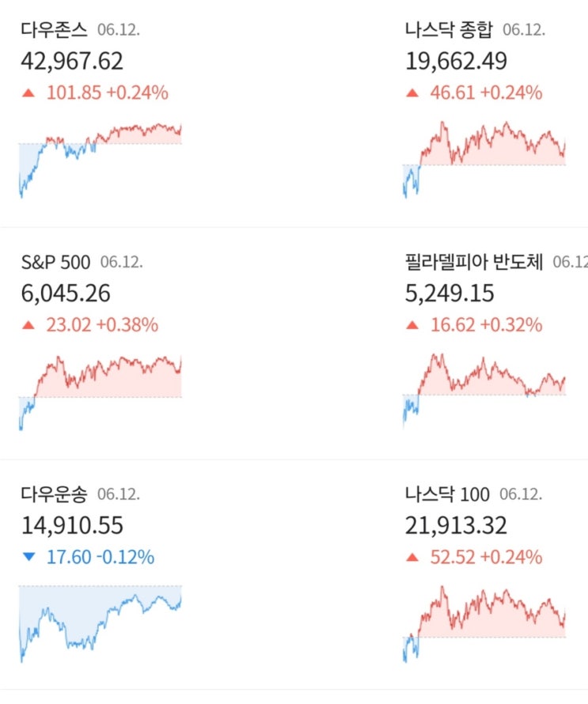The height and width of the screenshot is (704, 588).
Task: Select the S&P 500 index name
Action: [55, 262]
